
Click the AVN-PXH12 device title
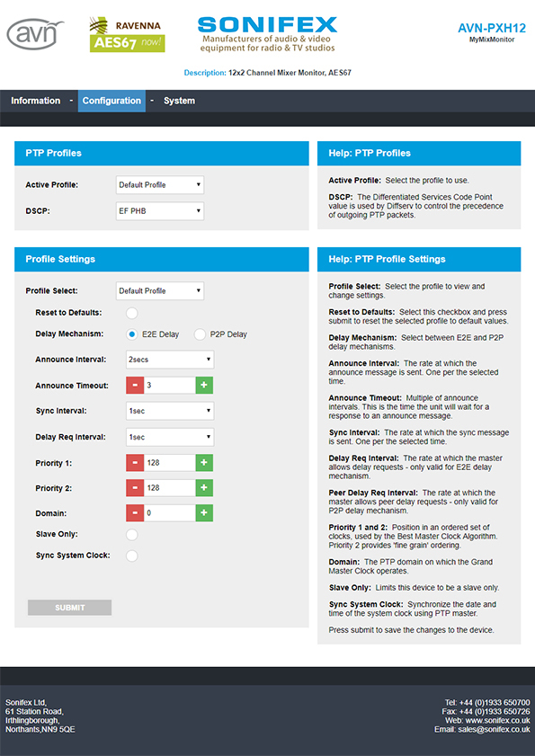[492, 29]
